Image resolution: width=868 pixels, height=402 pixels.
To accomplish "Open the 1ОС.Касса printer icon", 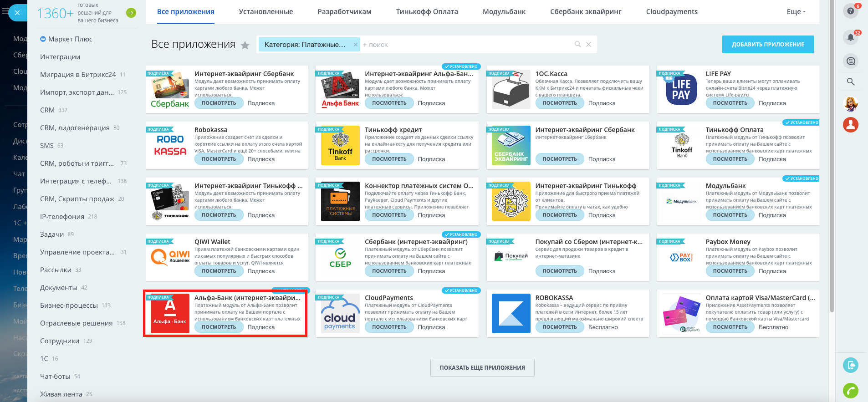I will coord(511,90).
